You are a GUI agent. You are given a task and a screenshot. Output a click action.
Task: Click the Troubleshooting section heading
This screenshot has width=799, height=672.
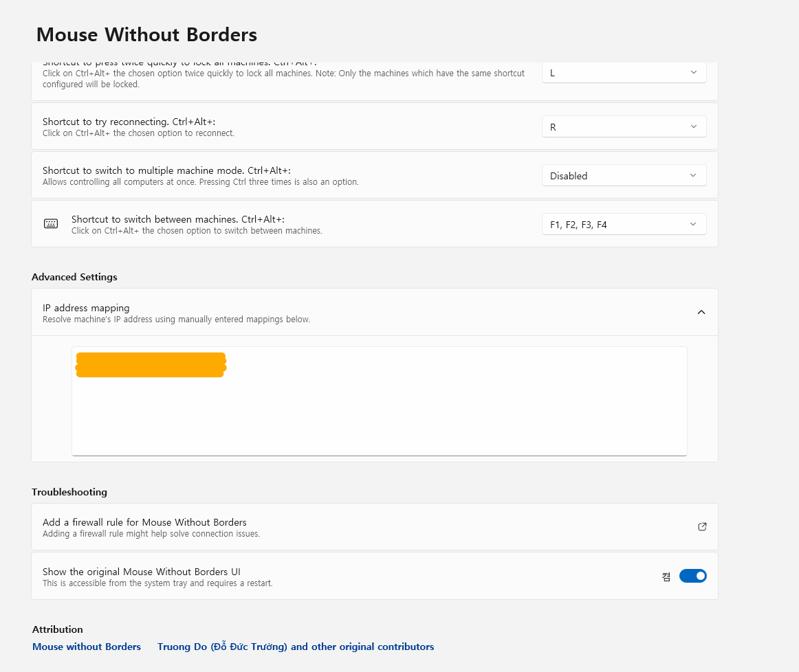click(x=69, y=492)
